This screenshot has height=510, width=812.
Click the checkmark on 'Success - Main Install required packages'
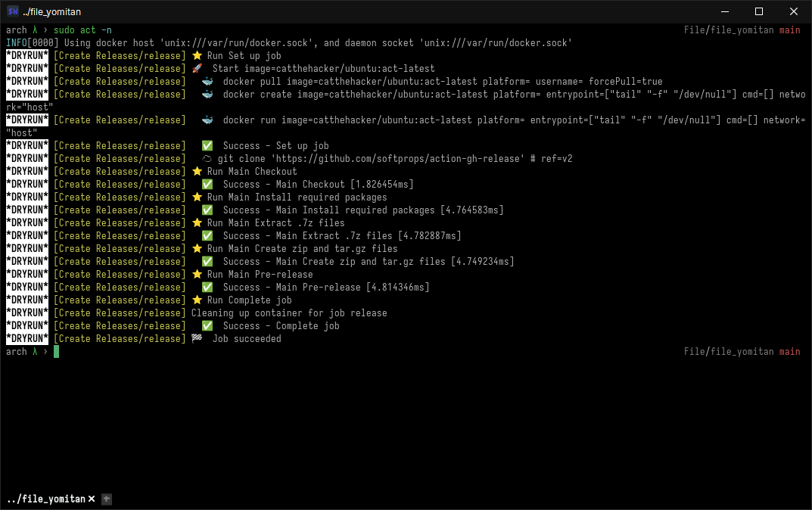(207, 210)
